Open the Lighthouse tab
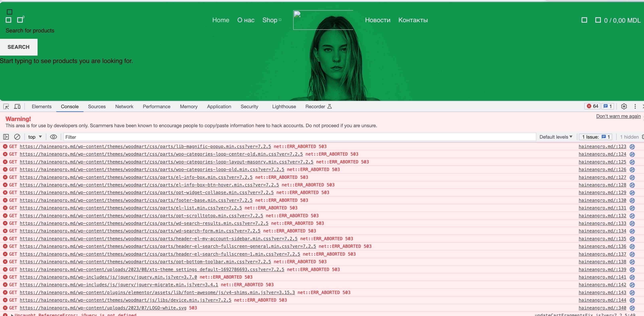The image size is (644, 316). (284, 106)
